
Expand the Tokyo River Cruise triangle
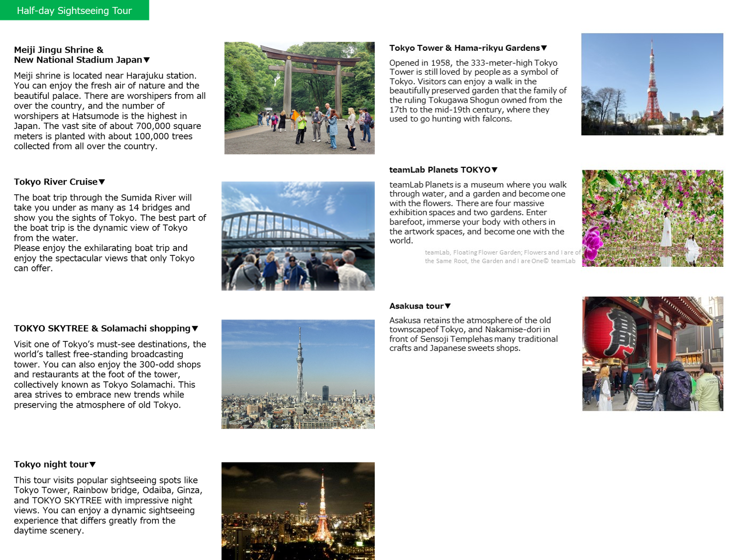click(102, 182)
